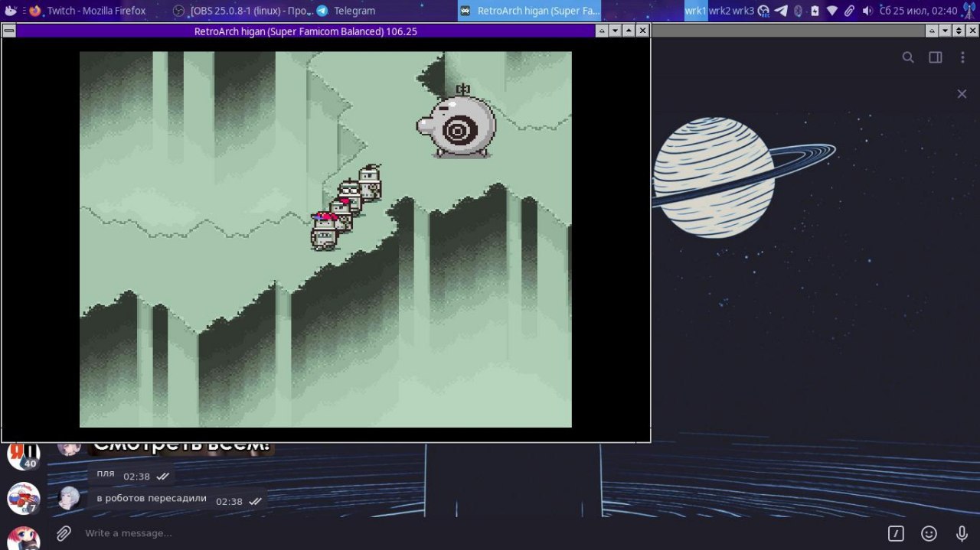Switch to workspace wrk3

743,11
